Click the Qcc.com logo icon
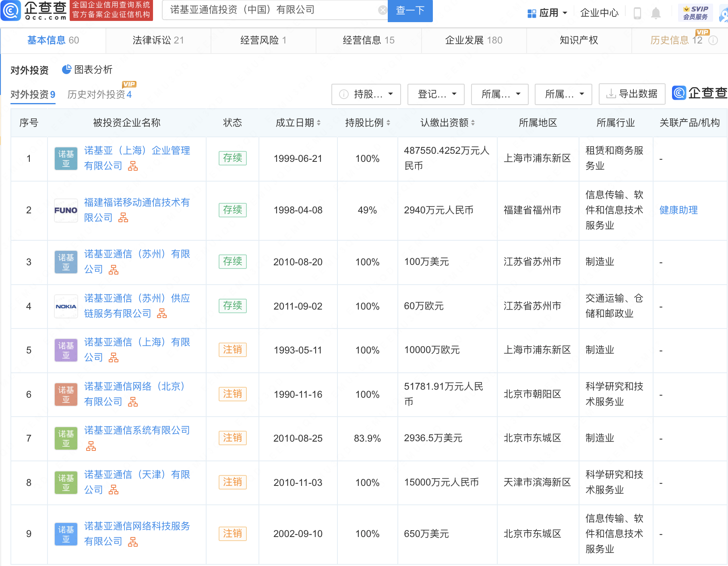Image resolution: width=728 pixels, height=566 pixels. [10, 10]
